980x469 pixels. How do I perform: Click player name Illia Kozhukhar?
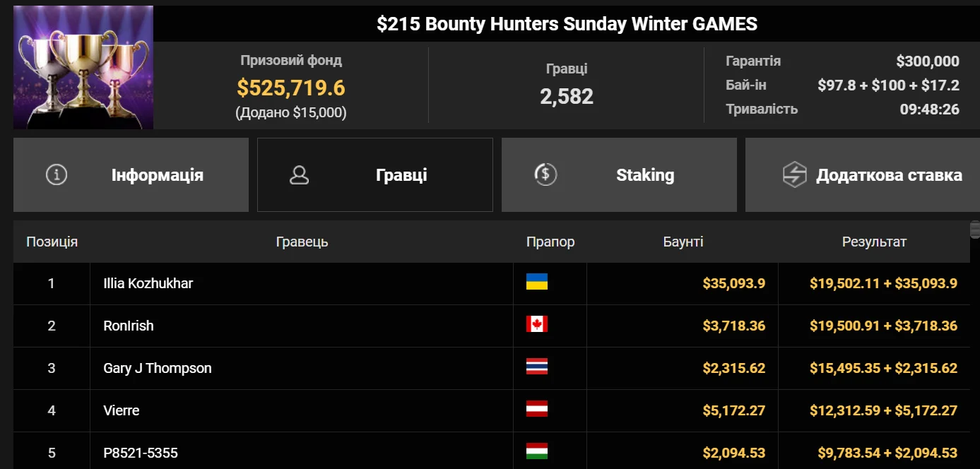click(148, 284)
